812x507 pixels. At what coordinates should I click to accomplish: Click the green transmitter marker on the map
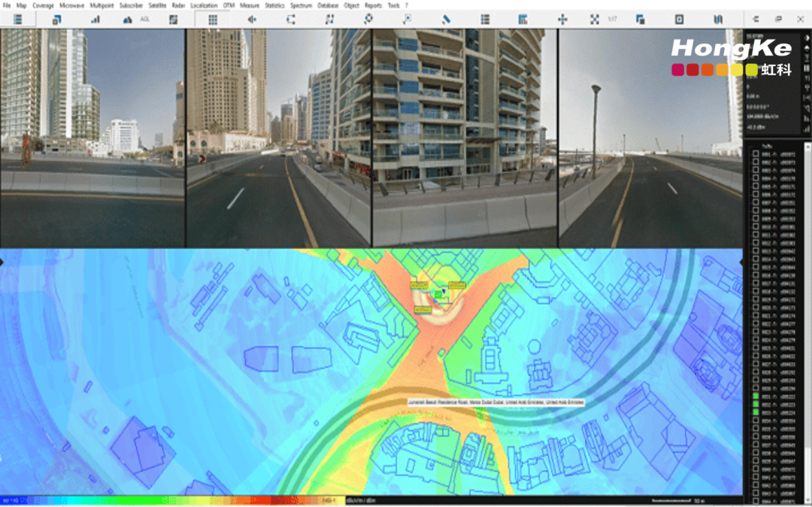(x=438, y=294)
